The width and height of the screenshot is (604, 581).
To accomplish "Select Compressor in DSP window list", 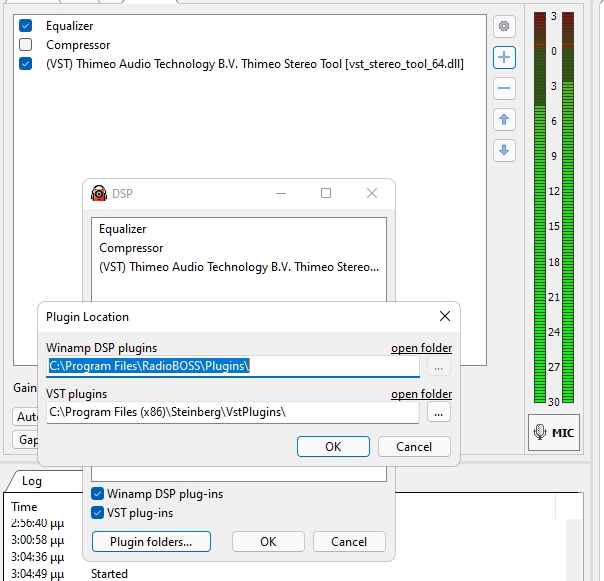I will (239, 248).
